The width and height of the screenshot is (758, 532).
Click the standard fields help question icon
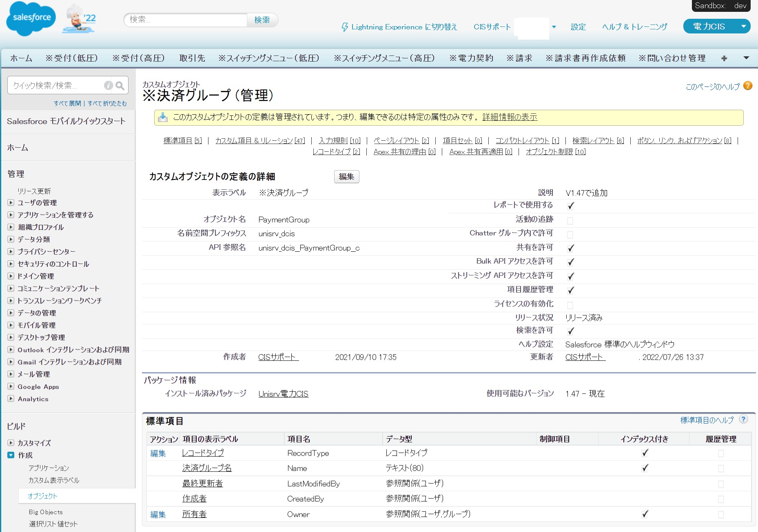[743, 419]
